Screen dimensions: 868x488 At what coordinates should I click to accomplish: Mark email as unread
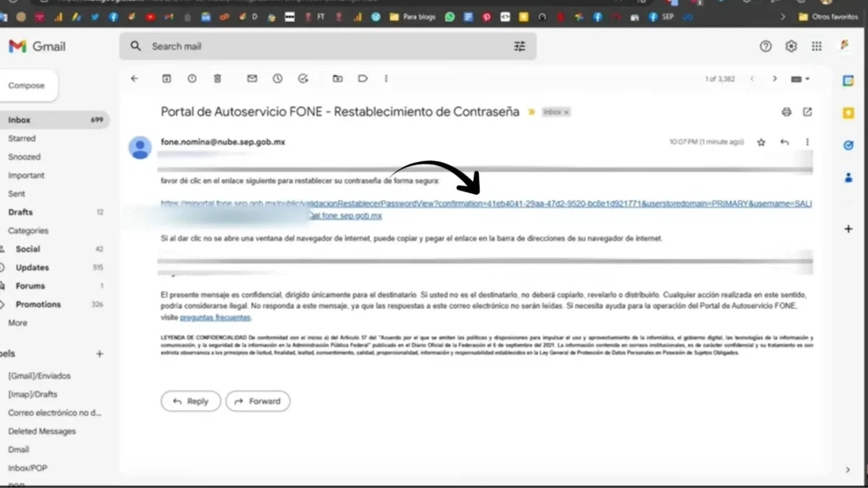point(252,79)
